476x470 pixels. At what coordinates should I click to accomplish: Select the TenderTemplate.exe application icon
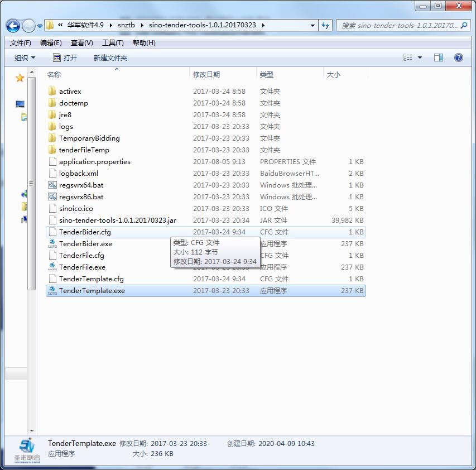52,291
